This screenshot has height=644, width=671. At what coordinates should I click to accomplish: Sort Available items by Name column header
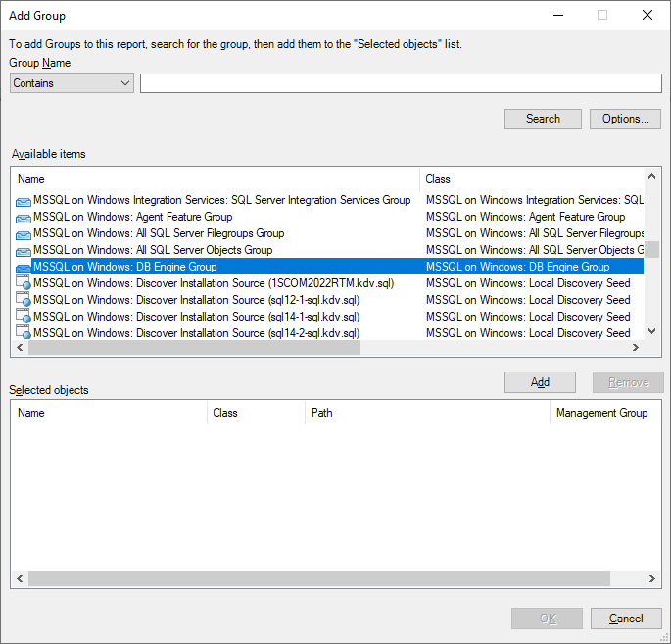(216, 179)
